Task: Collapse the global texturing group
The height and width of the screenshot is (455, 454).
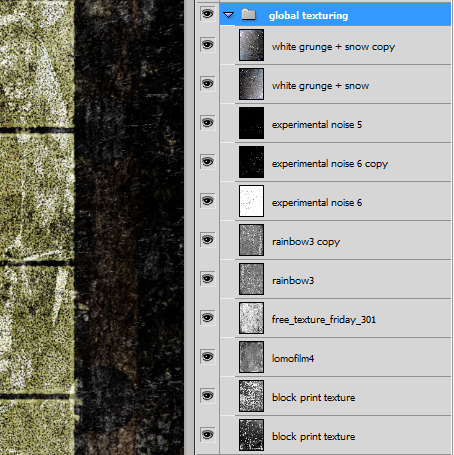Action: 228,15
